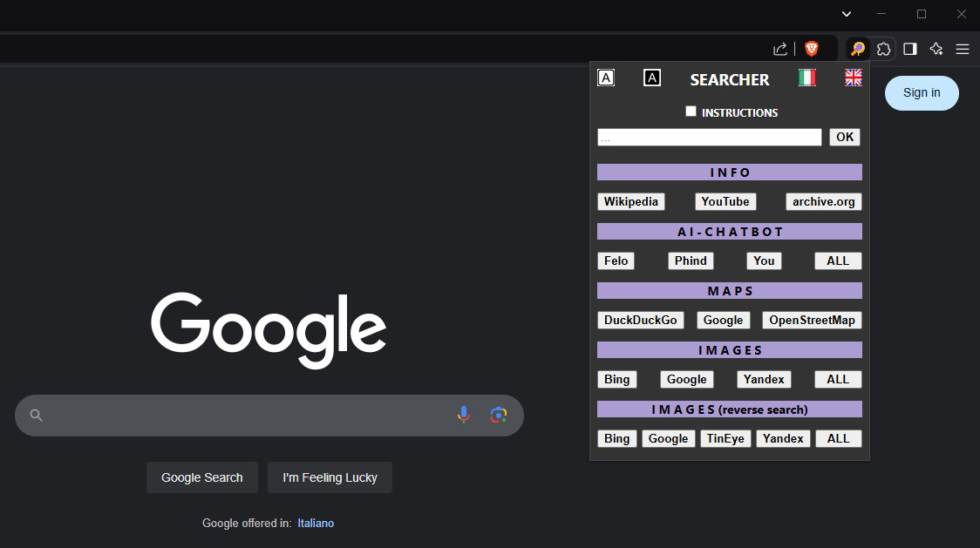Click the SEARCHER title text
Screen dimensions: 980x548
click(x=730, y=80)
